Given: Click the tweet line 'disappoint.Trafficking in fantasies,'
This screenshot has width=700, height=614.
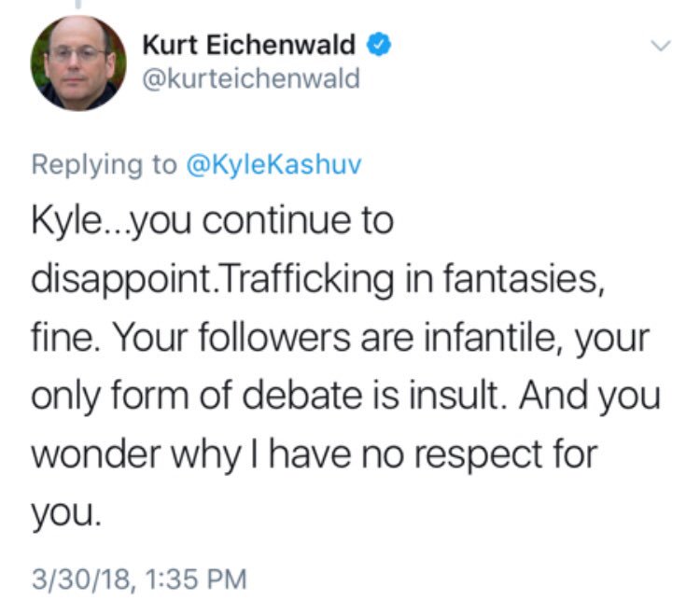Looking at the screenshot, I should [x=318, y=280].
